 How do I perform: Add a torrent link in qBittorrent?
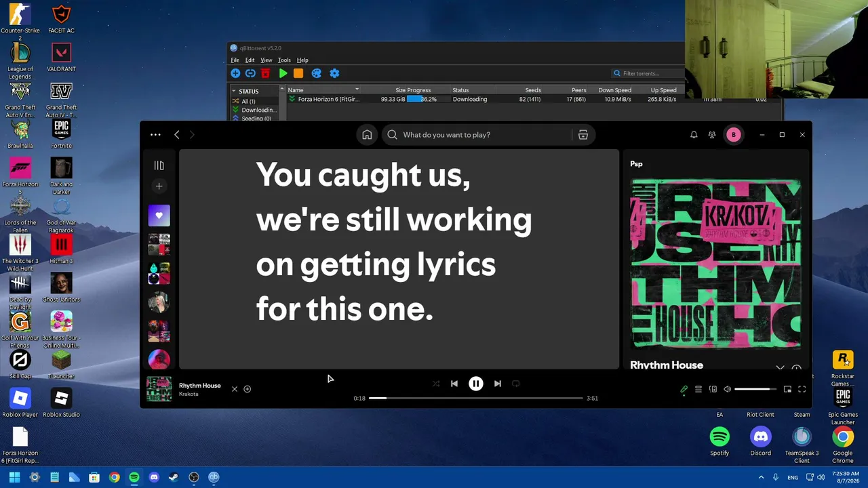point(250,73)
